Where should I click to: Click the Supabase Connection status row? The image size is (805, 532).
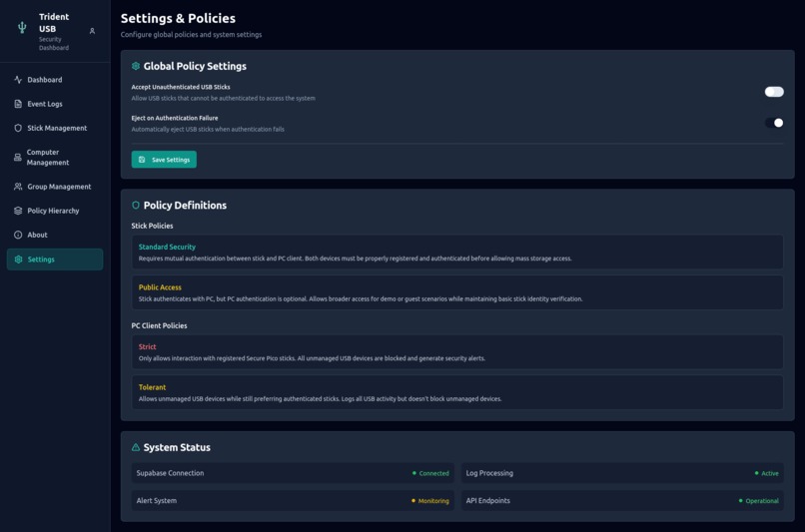tap(293, 473)
